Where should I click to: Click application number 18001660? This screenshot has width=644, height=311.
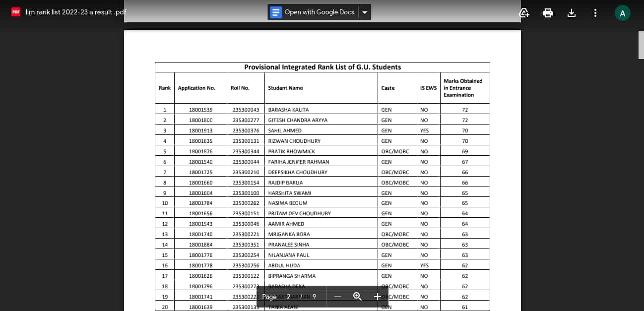point(200,183)
